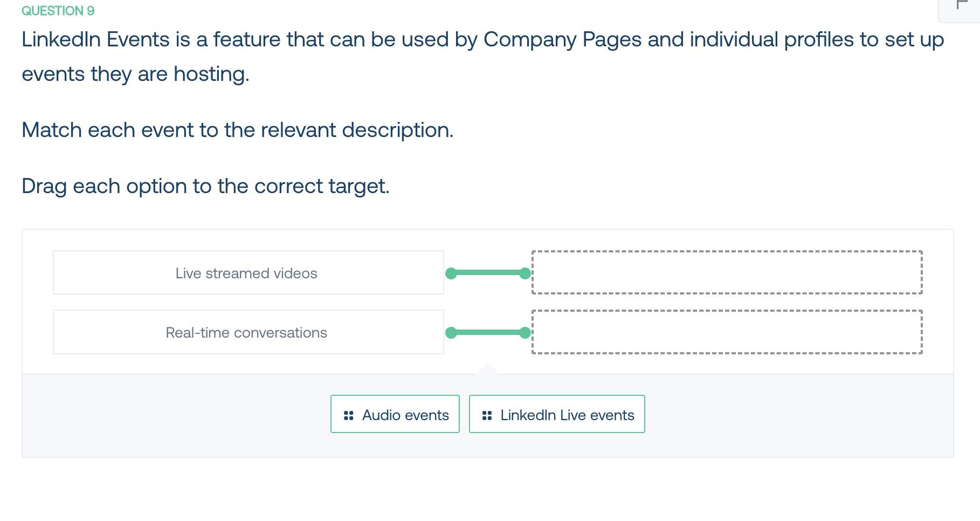Image resolution: width=980 pixels, height=521 pixels.
Task: Select the Audio events option
Action: tap(395, 414)
